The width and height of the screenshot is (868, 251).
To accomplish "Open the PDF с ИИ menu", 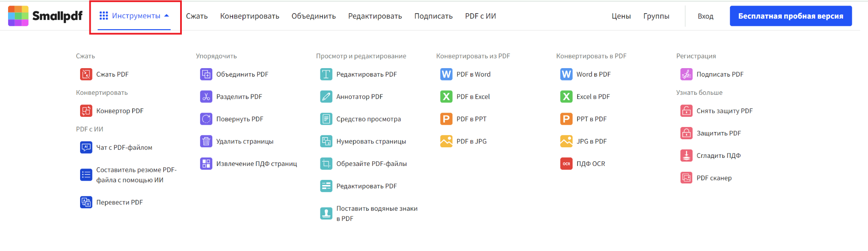I will (480, 16).
